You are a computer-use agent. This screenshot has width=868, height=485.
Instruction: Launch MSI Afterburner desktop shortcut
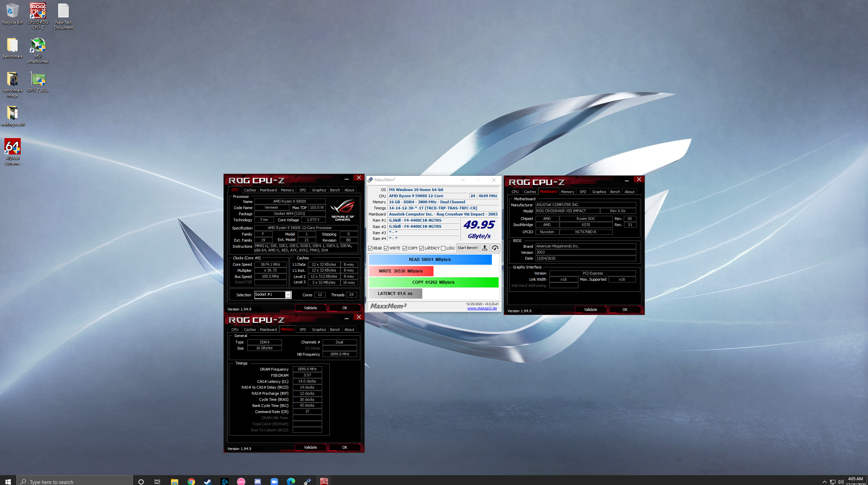click(x=38, y=50)
